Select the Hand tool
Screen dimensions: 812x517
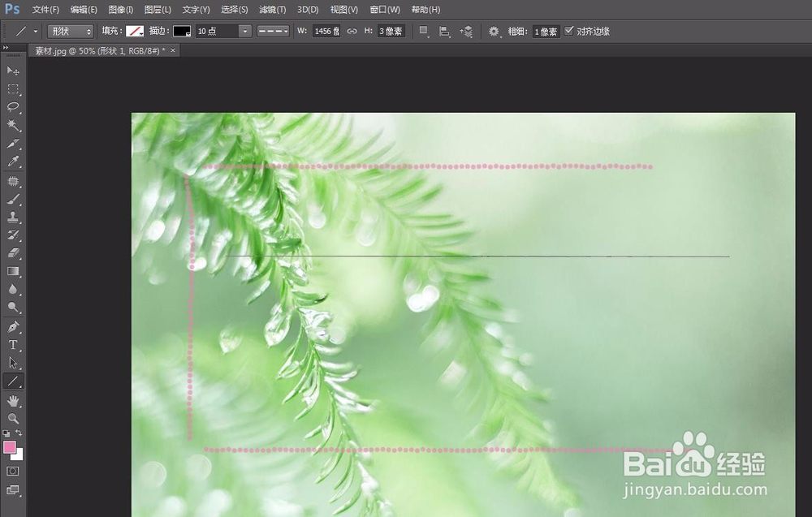point(13,401)
